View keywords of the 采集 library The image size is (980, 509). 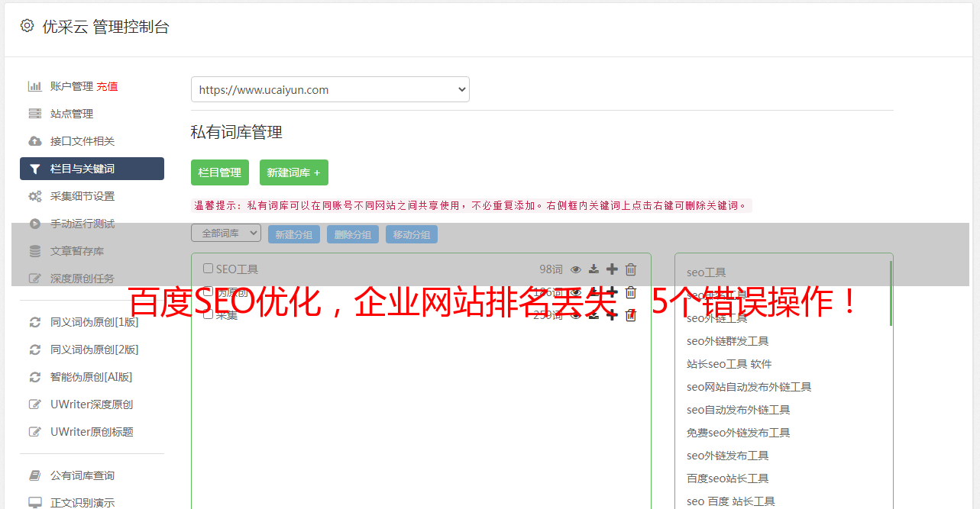click(576, 315)
